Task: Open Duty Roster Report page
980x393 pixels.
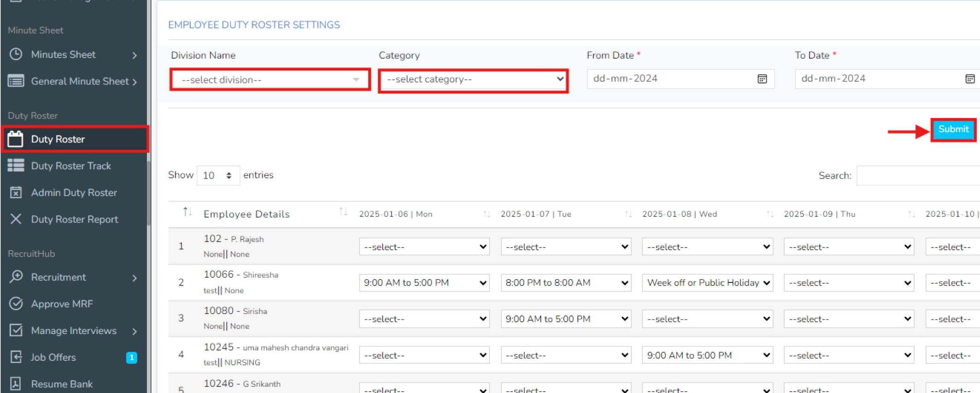Action: point(74,219)
